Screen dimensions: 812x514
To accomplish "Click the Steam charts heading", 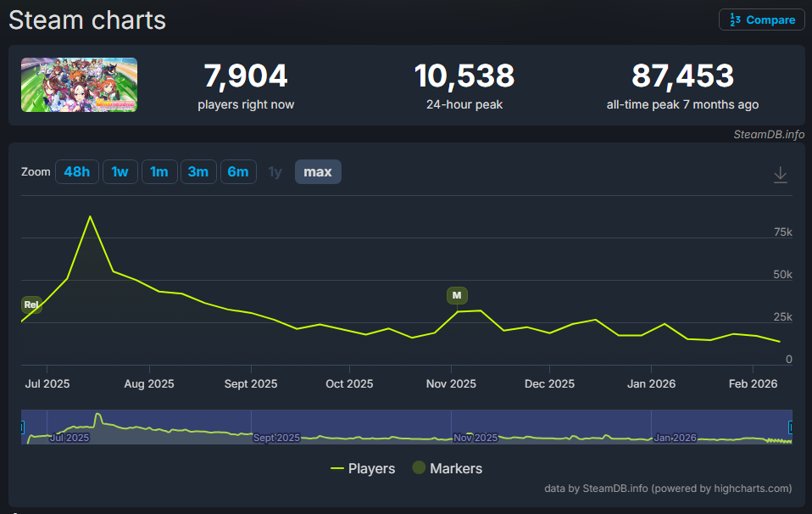I will click(87, 20).
